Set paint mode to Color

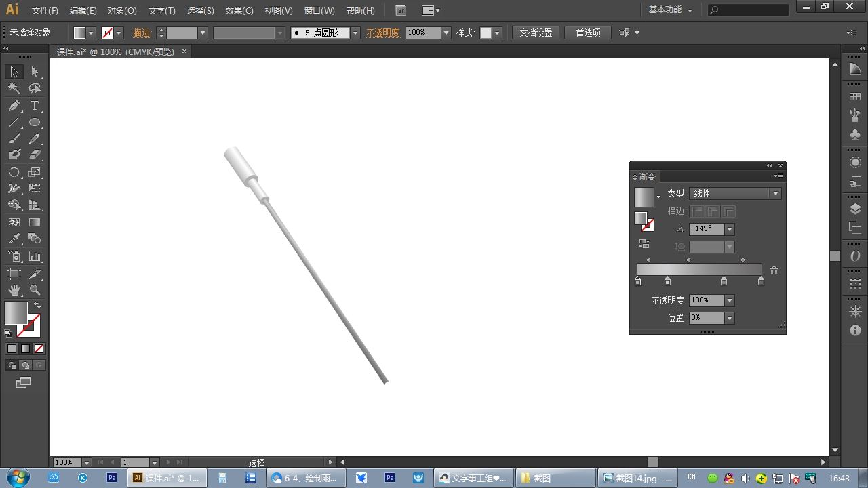pyautogui.click(x=12, y=349)
